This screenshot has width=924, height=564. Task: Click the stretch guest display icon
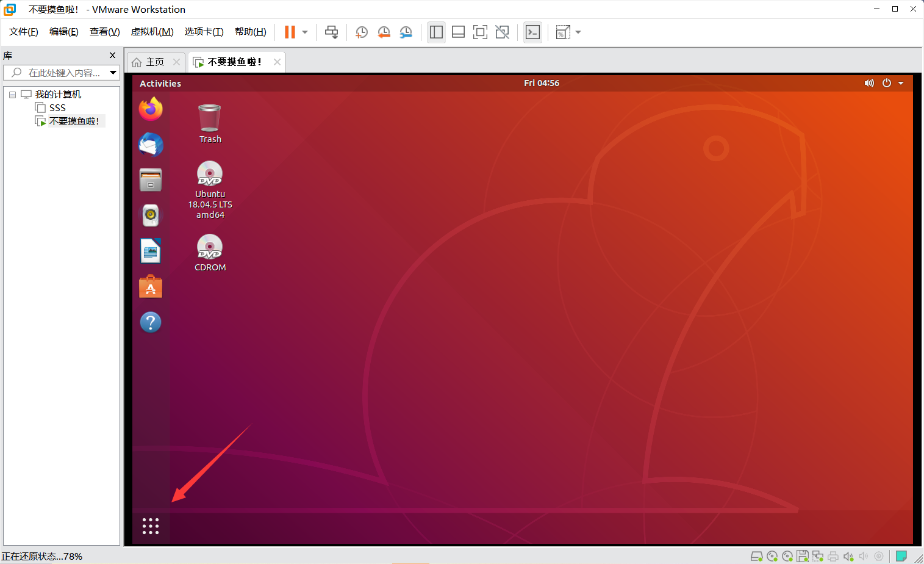point(563,32)
